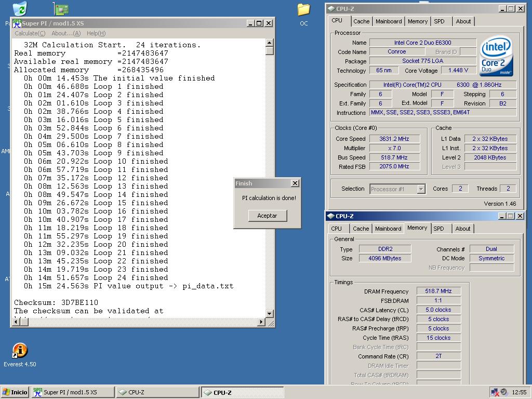Click the Code Name Conroe field

396,51
